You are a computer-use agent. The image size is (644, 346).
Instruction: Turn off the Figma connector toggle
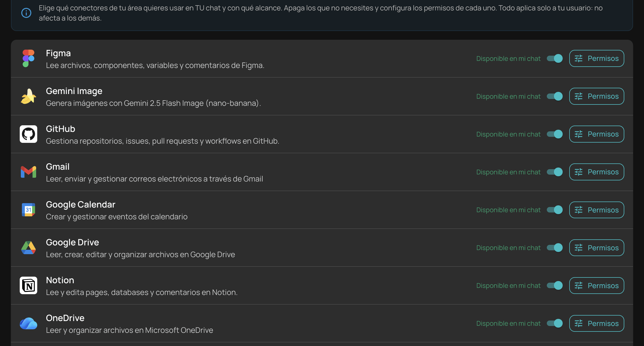[555, 58]
